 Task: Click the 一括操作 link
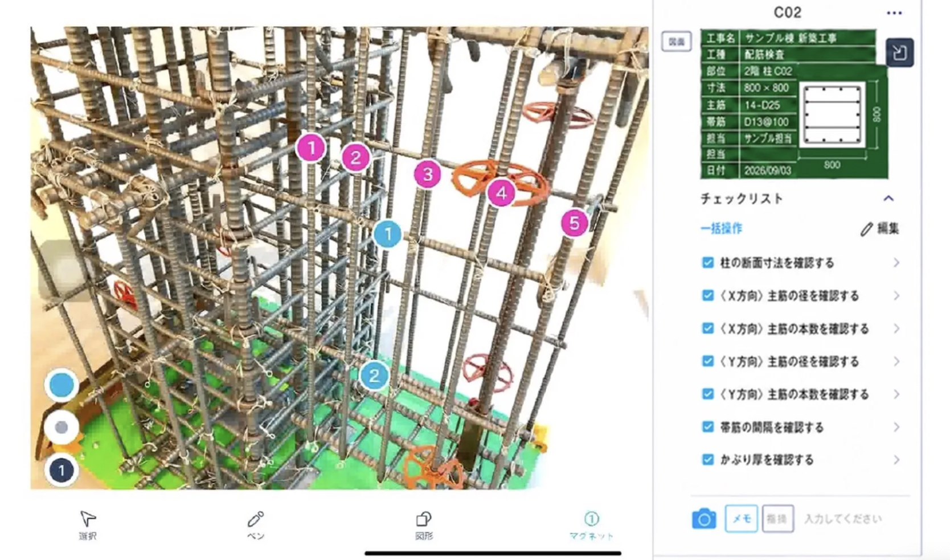tap(721, 228)
